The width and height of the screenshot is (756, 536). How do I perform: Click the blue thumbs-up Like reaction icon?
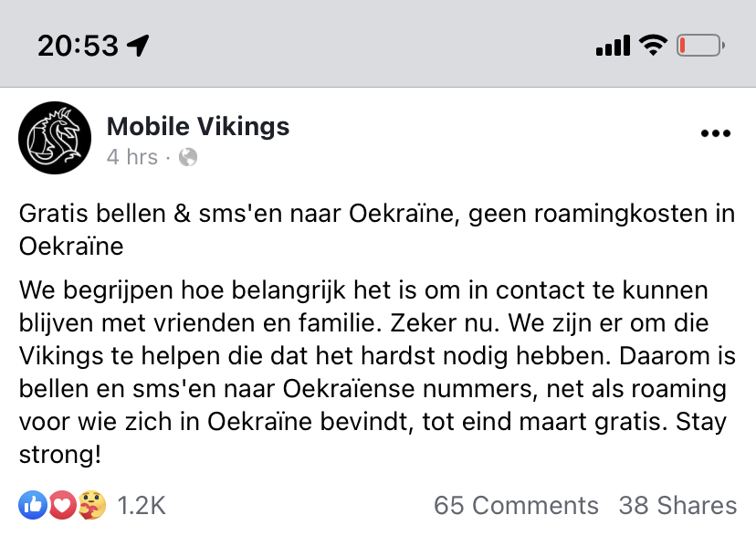(31, 504)
